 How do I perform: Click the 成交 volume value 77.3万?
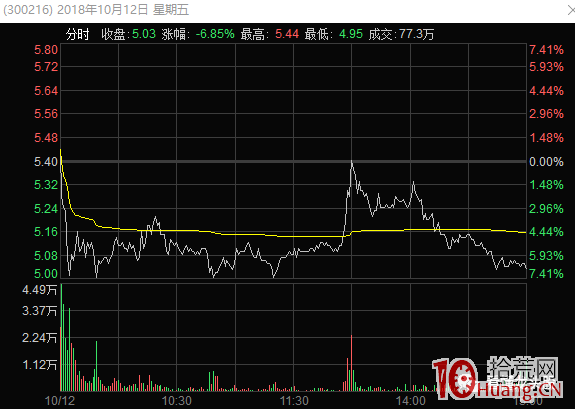416,34
